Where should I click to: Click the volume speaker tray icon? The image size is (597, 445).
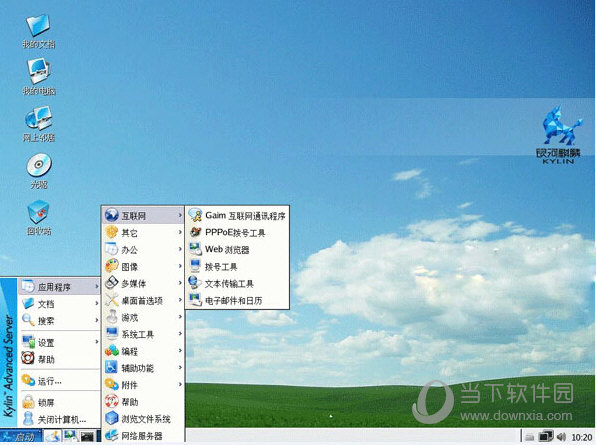[x=561, y=437]
